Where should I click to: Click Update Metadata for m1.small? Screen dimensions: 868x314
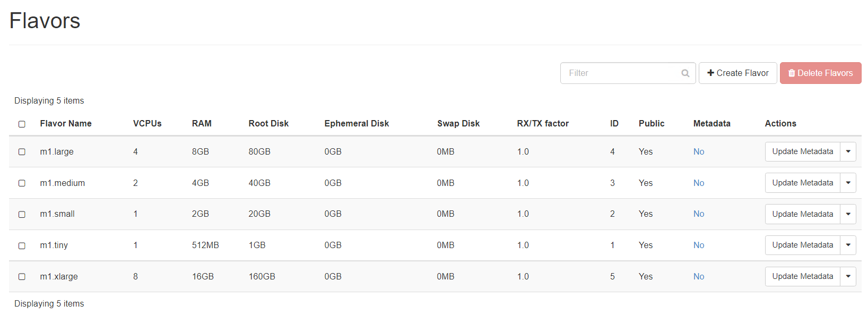802,214
